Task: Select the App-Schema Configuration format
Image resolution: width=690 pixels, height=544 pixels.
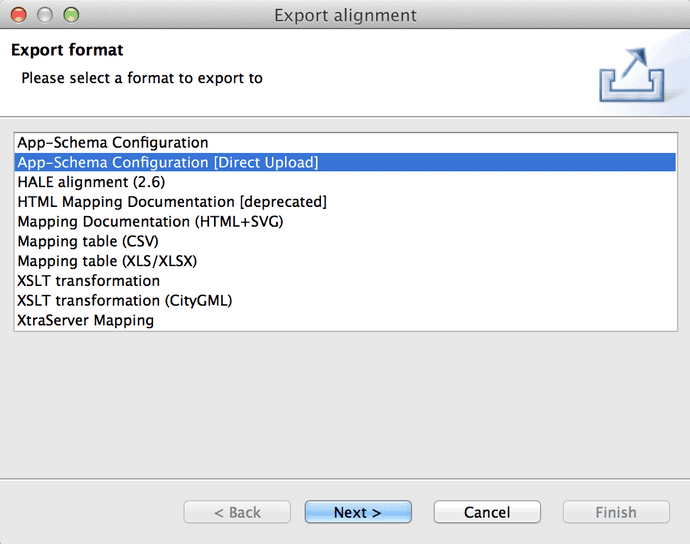Action: point(345,143)
